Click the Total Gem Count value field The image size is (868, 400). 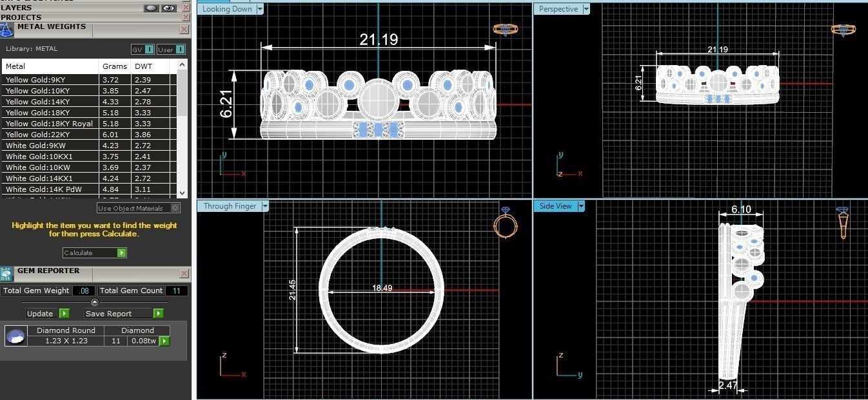177,291
